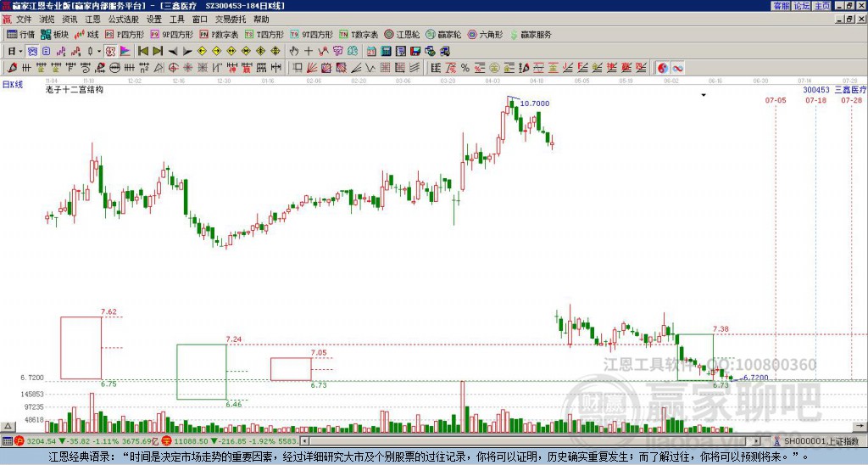This screenshot has height=465, width=868.
Task: Expand the candlestick style dropdown arrow
Action: [x=99, y=52]
